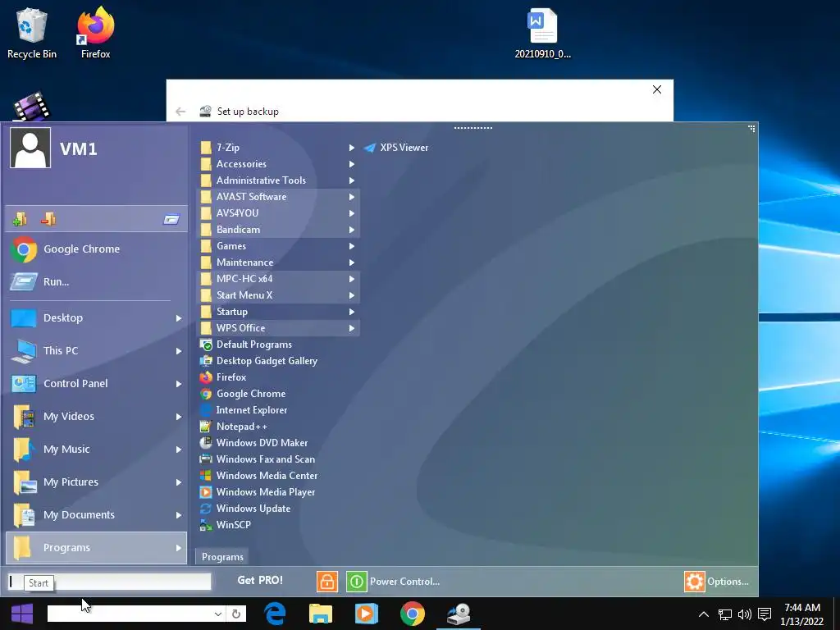Expand the MPC-HC x64 folder
The width and height of the screenshot is (840, 630).
pos(278,279)
